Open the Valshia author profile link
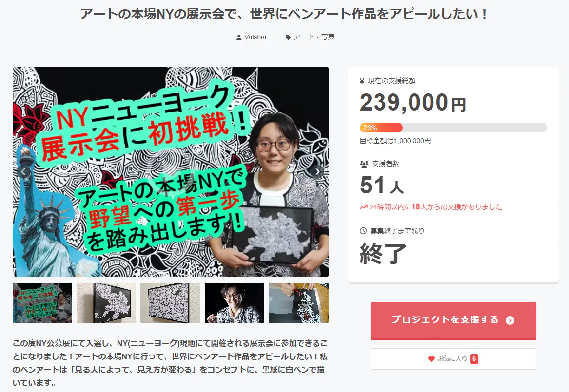Viewport: 569px width, 392px height. click(255, 37)
